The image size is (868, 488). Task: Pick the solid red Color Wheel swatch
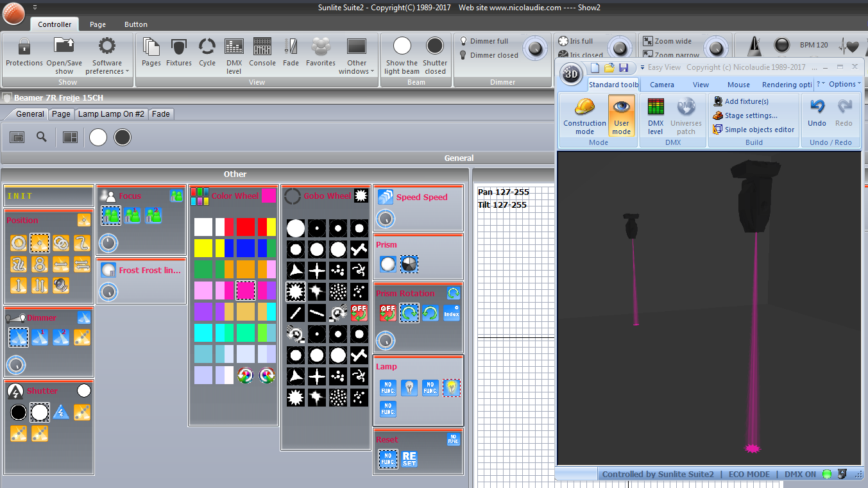pyautogui.click(x=246, y=226)
